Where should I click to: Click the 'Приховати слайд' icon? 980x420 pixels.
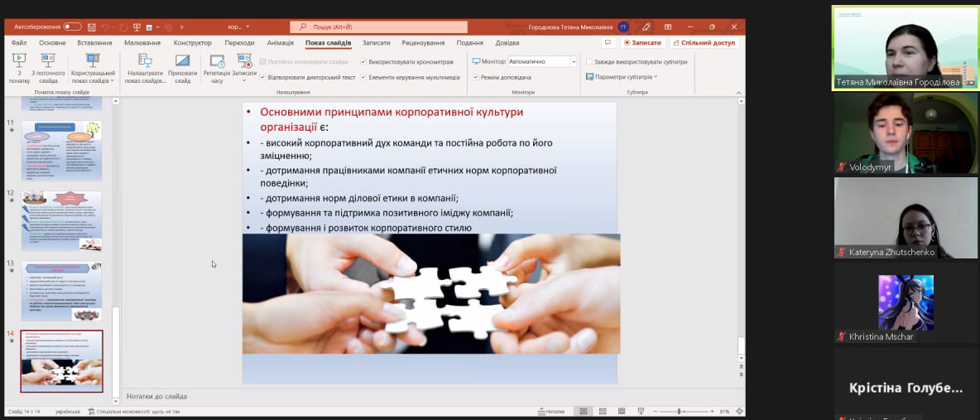(x=182, y=61)
